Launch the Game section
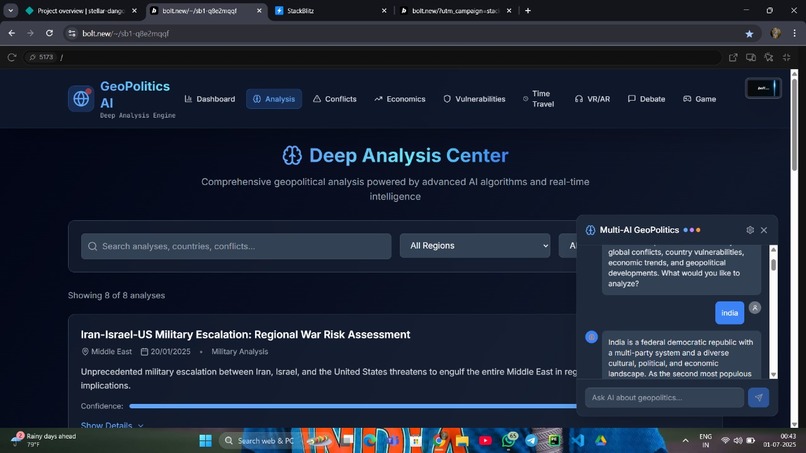Image resolution: width=806 pixels, height=453 pixels. [x=700, y=99]
